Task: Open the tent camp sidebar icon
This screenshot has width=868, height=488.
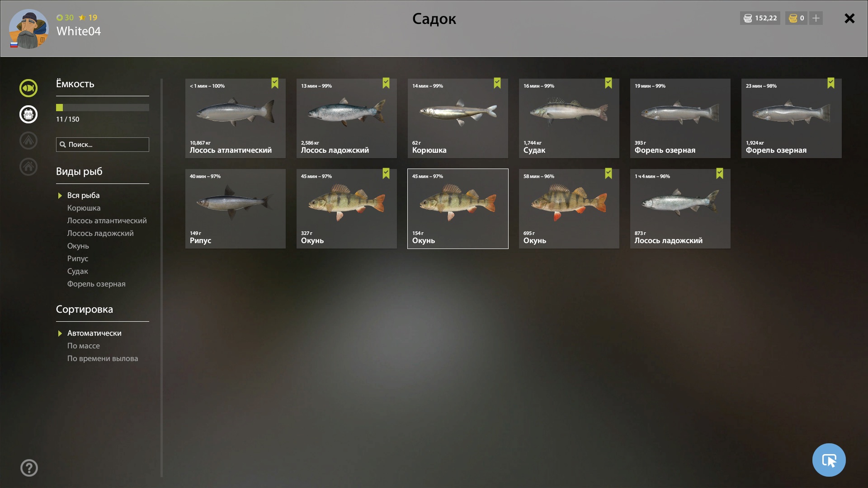Action: click(x=28, y=141)
